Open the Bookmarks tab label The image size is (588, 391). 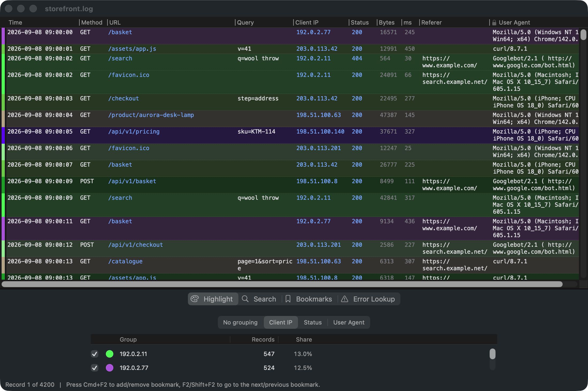(314, 299)
